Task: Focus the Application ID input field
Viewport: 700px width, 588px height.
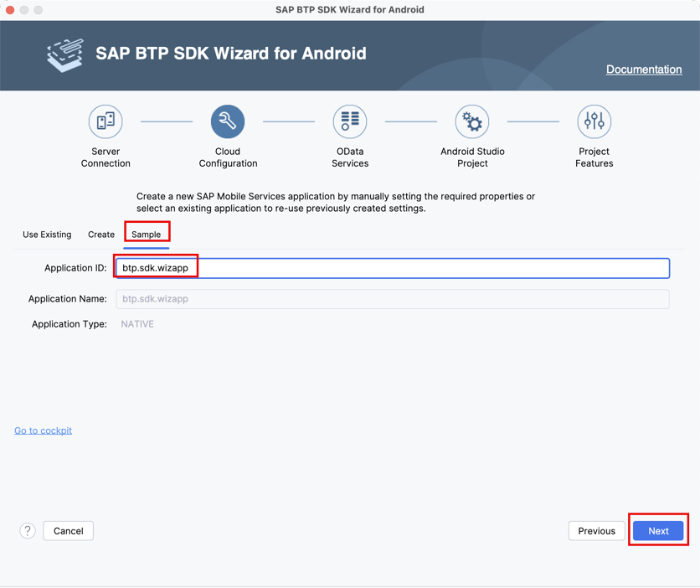Action: pyautogui.click(x=393, y=268)
